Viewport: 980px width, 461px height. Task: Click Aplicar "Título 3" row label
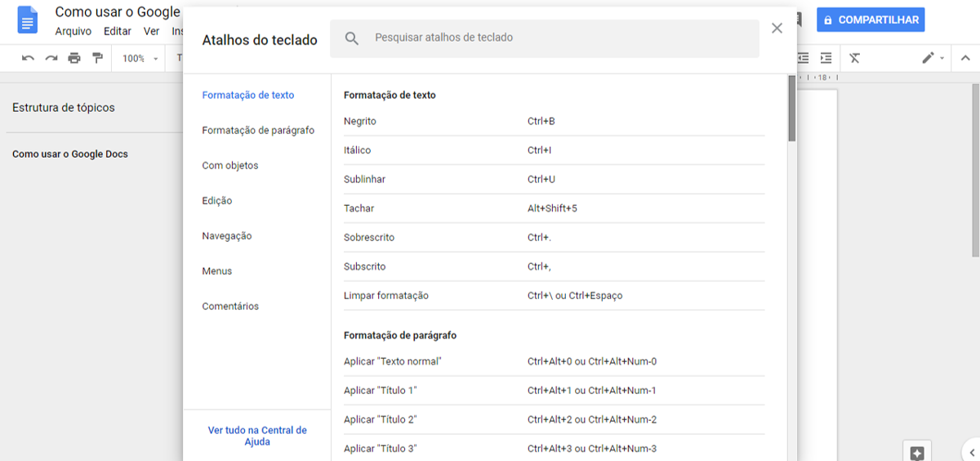click(380, 448)
